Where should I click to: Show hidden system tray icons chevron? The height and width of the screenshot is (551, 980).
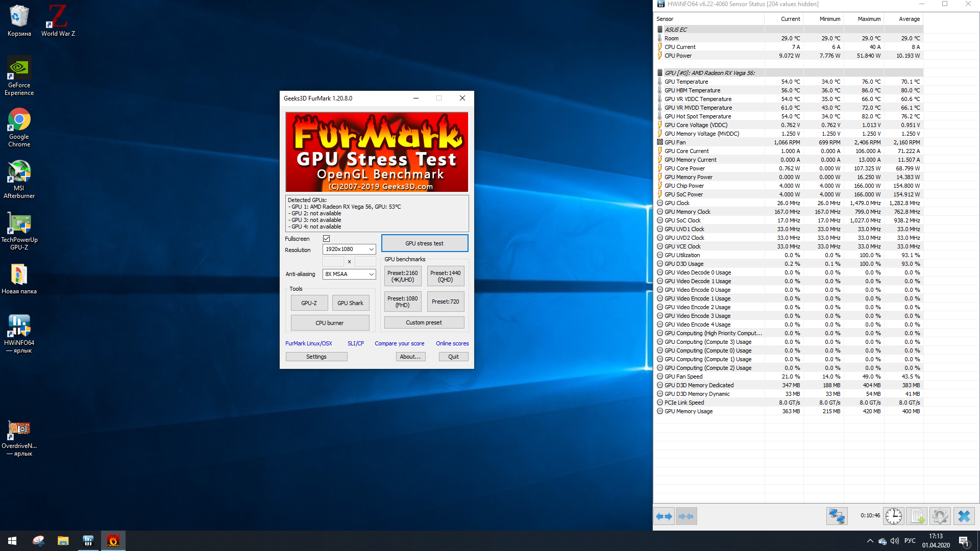[870, 541]
